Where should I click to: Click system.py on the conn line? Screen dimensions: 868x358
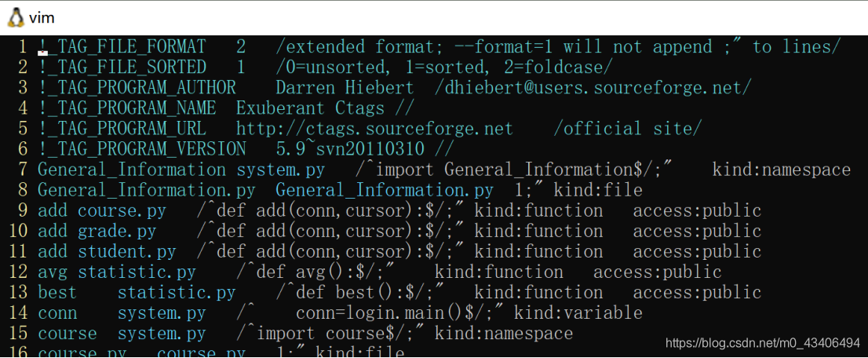click(x=162, y=314)
